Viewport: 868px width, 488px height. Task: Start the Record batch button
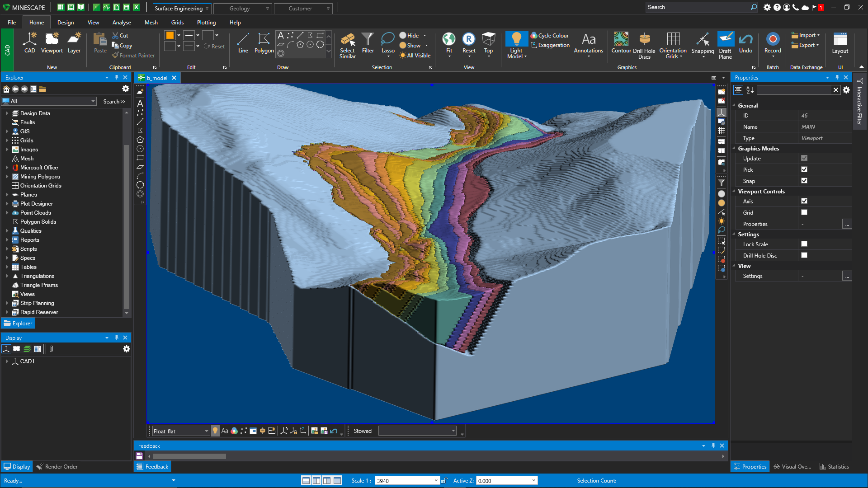coord(773,40)
